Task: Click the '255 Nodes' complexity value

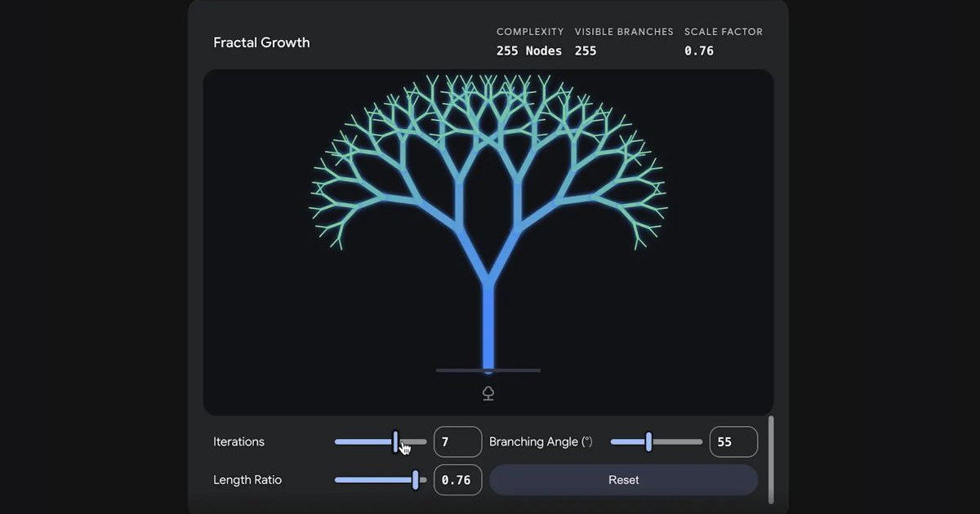Action: pos(529,51)
